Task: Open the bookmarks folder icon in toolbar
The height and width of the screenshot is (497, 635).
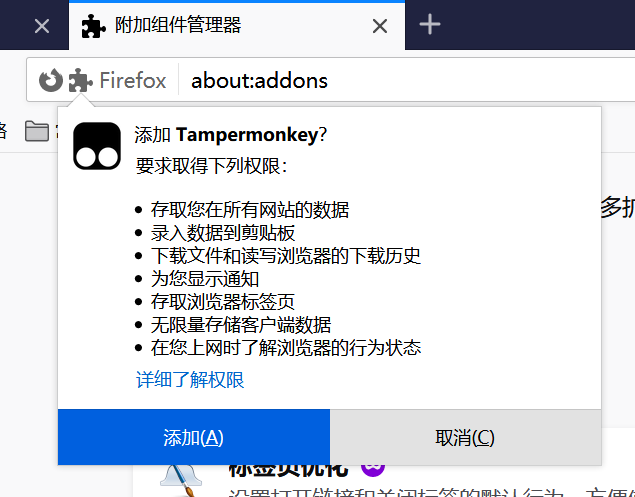Action: coord(37,131)
